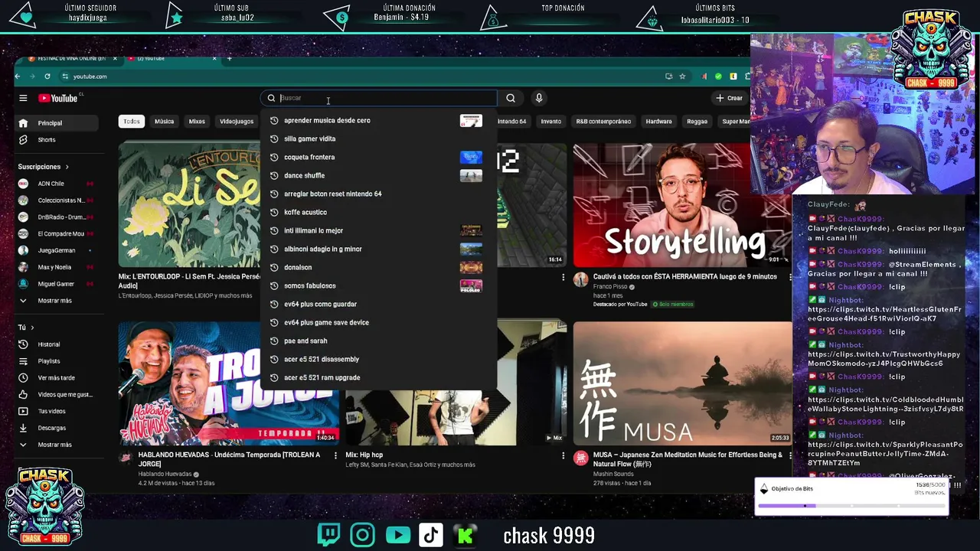Choose suggestion 'coqueta frontera'
The image size is (980, 551).
tap(378, 157)
